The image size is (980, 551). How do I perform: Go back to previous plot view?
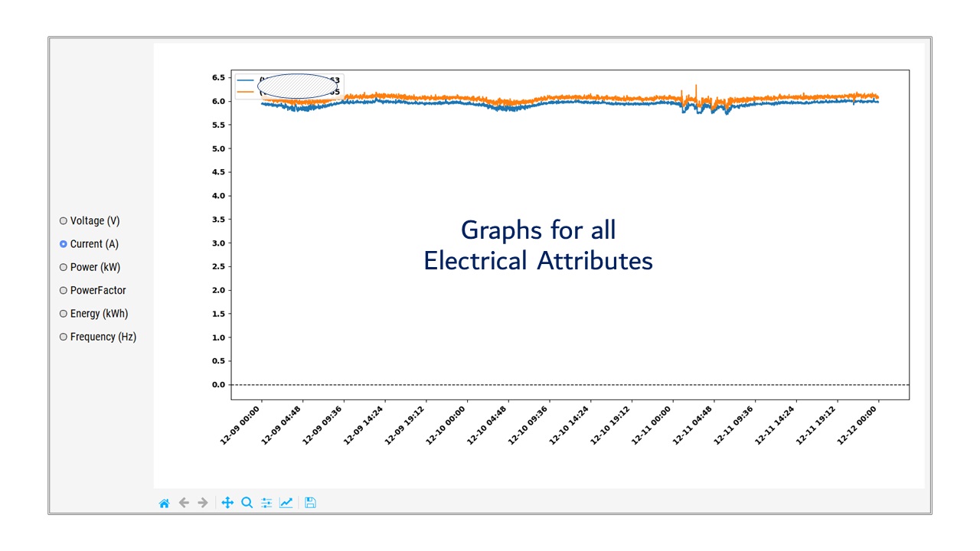(184, 503)
